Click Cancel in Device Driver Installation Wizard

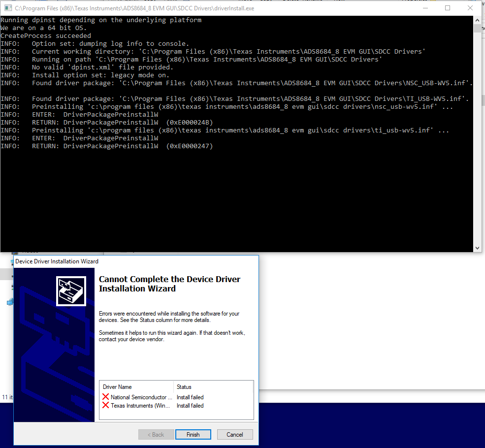coord(235,434)
